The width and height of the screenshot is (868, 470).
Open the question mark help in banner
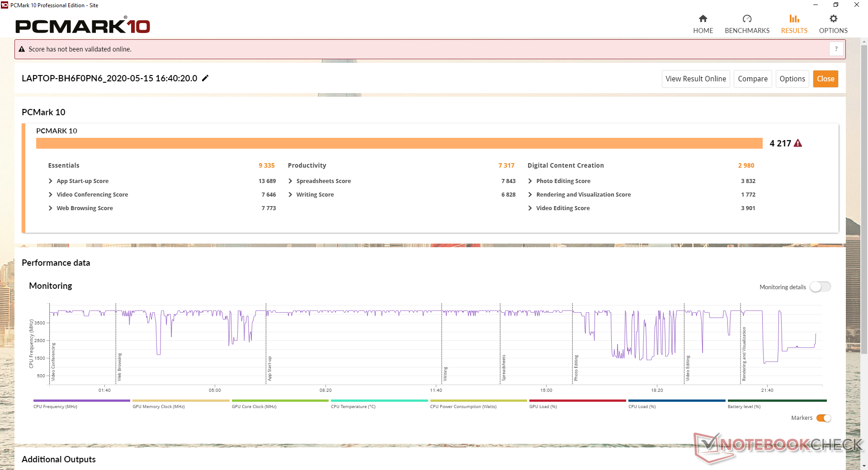click(x=836, y=49)
